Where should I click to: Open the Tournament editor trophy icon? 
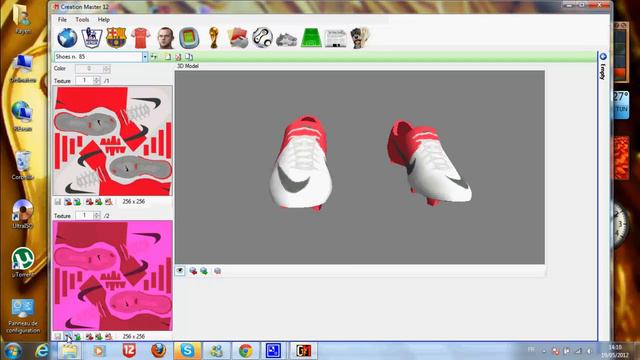pyautogui.click(x=213, y=38)
